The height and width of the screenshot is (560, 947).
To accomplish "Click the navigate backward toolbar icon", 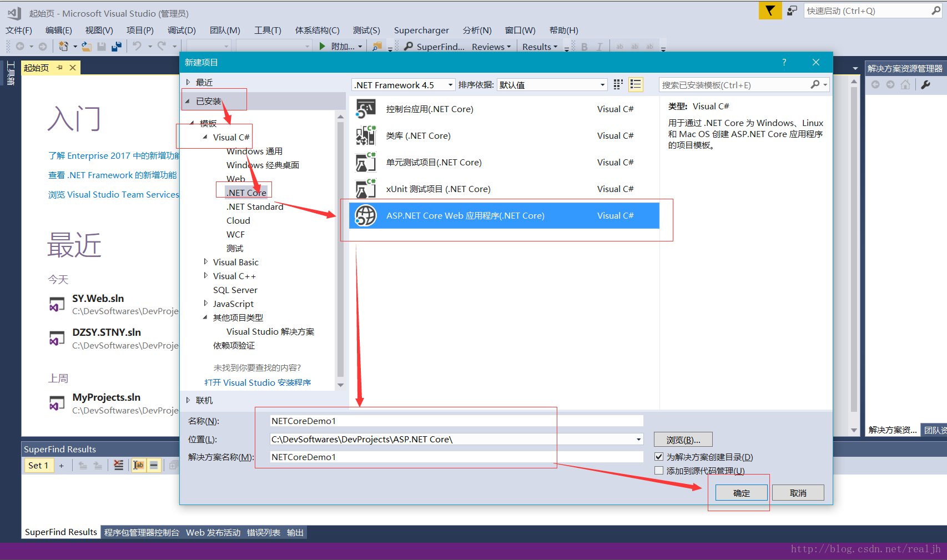I will (20, 47).
